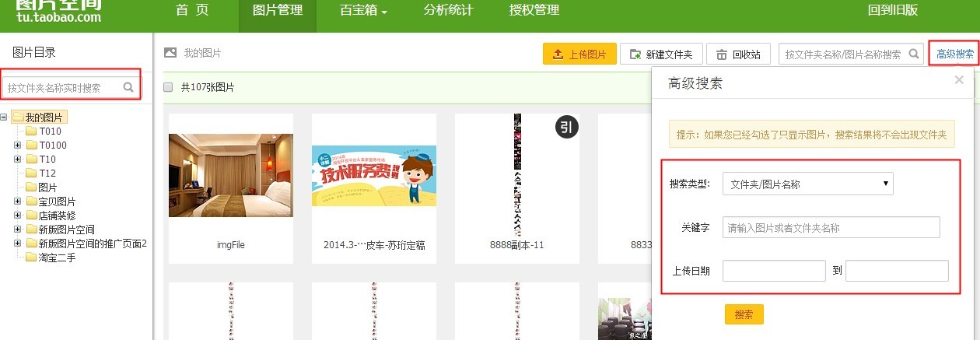Image resolution: width=980 pixels, height=340 pixels.
Task: Click the picture icon beside 我的图片 breadcrumb
Action: click(170, 53)
